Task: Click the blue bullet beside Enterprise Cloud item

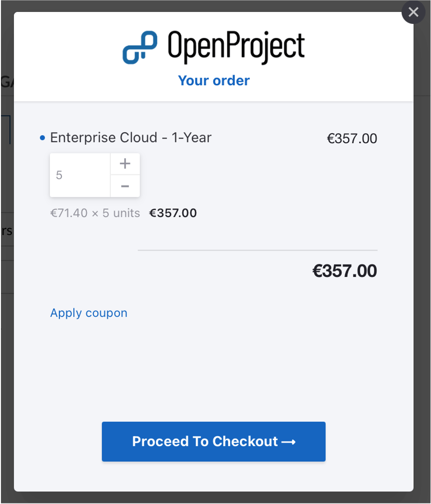Action: pyautogui.click(x=42, y=137)
